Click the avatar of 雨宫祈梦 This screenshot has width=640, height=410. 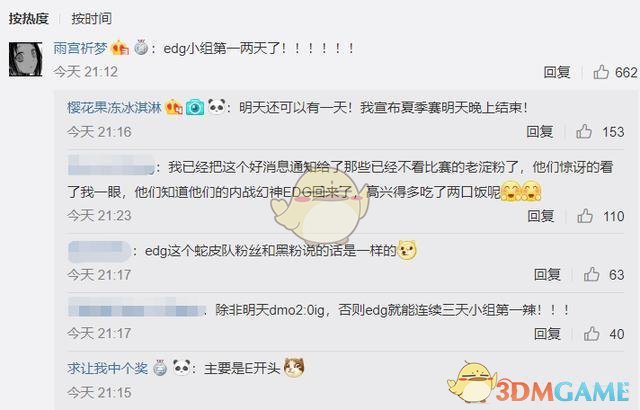(x=26, y=59)
